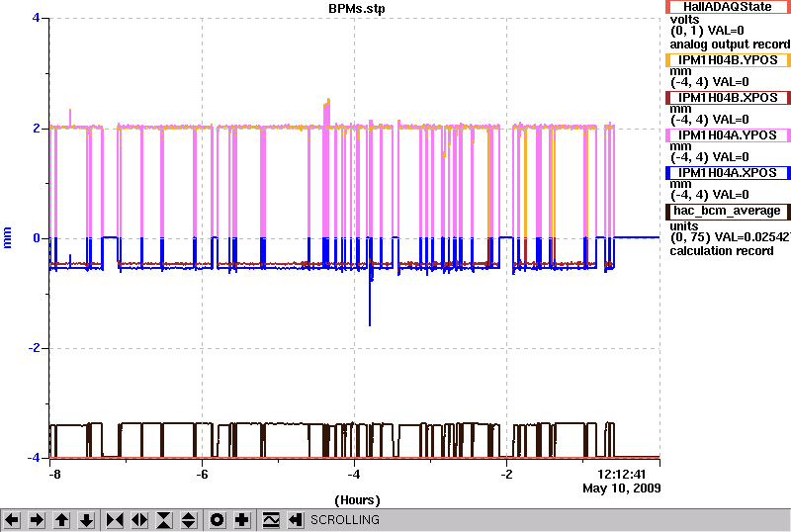Select the IPM1H04A.XPOS blue legend entry
The image size is (791, 532).
[x=728, y=173]
